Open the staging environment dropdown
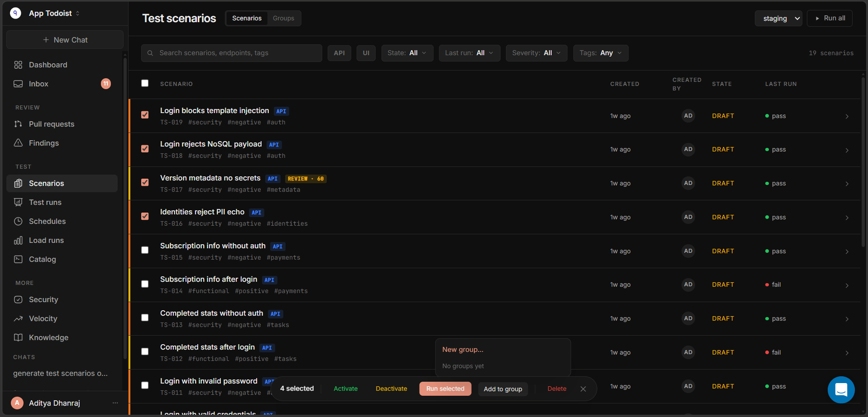The height and width of the screenshot is (417, 868). point(778,19)
